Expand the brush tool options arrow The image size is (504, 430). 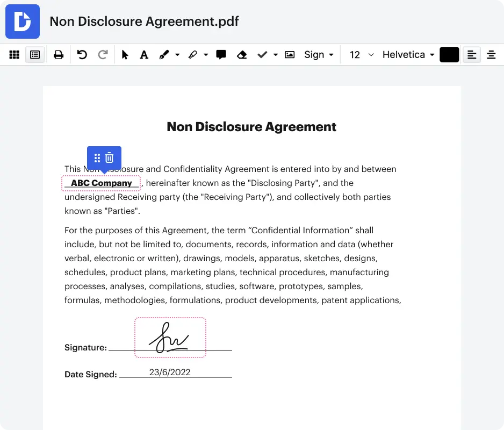pyautogui.click(x=177, y=55)
